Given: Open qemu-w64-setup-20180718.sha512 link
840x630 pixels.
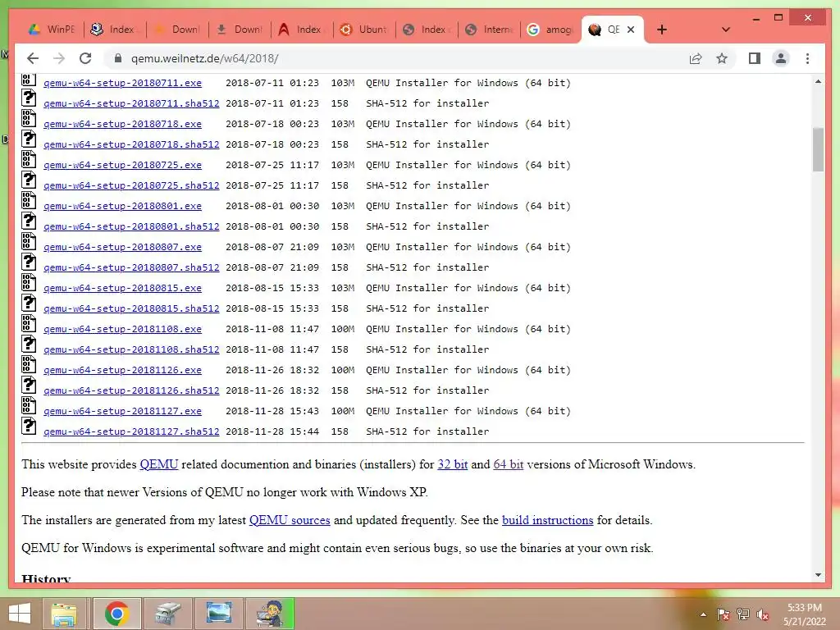Looking at the screenshot, I should [x=131, y=144].
